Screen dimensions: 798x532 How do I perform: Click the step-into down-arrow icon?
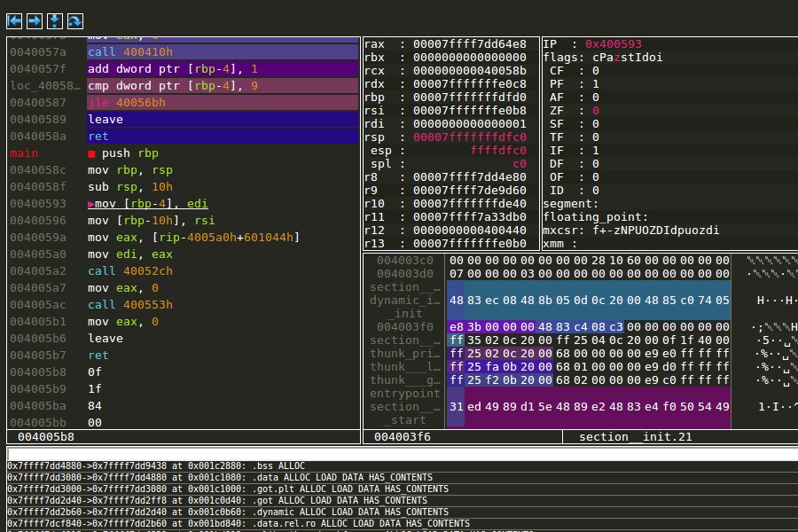point(55,21)
